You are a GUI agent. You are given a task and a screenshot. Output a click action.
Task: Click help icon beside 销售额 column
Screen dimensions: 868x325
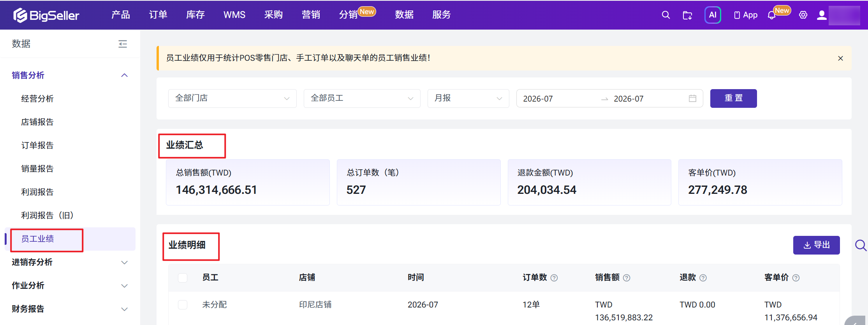(627, 278)
